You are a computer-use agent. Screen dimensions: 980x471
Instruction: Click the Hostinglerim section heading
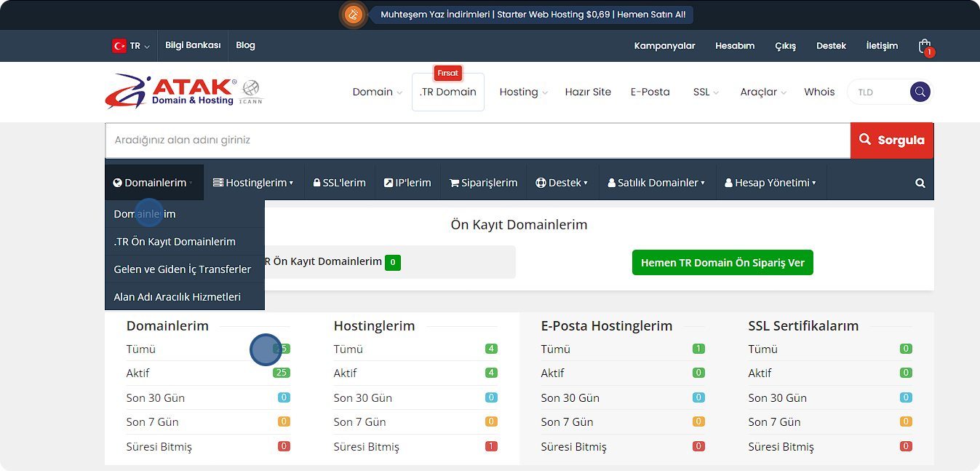pyautogui.click(x=374, y=325)
